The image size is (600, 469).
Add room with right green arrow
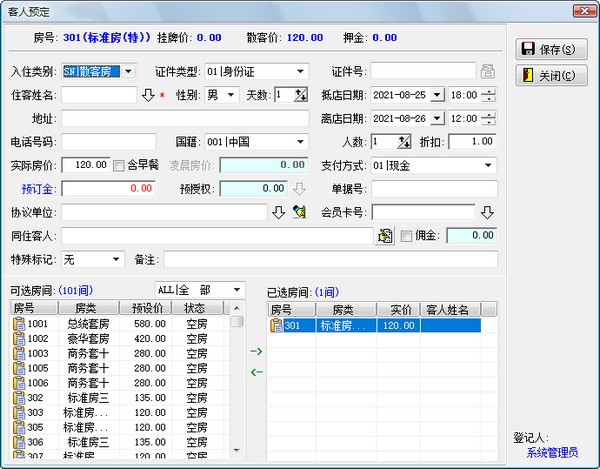pyautogui.click(x=256, y=351)
